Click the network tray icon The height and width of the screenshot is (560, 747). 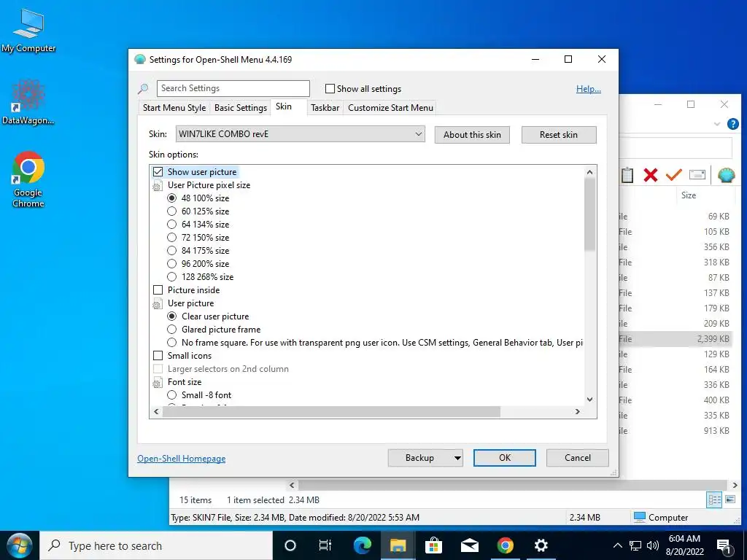(635, 545)
